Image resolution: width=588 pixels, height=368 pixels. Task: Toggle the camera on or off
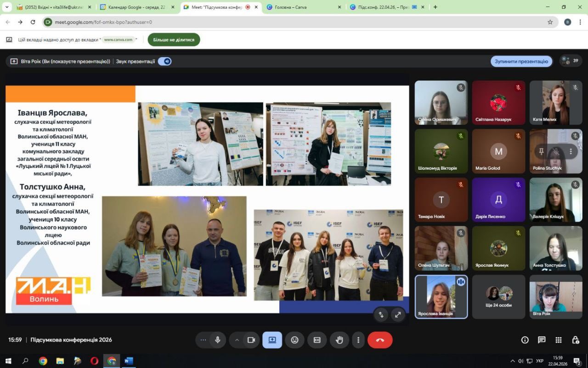(251, 340)
